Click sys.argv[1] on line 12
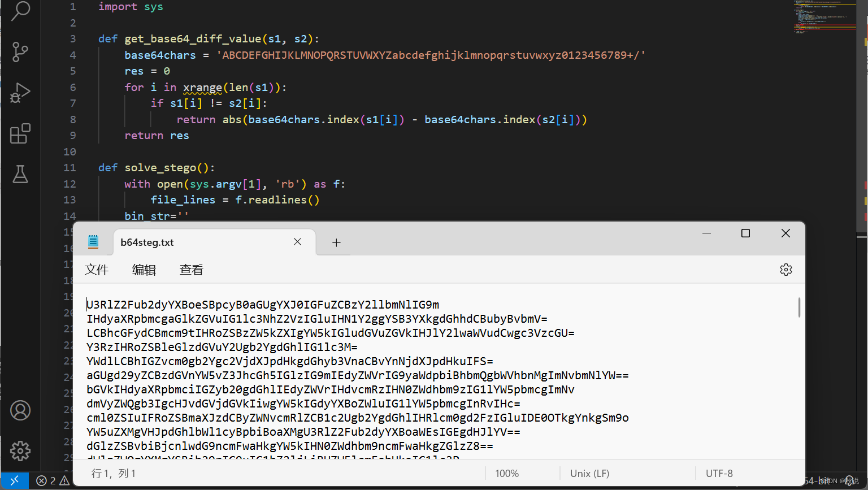 point(225,184)
